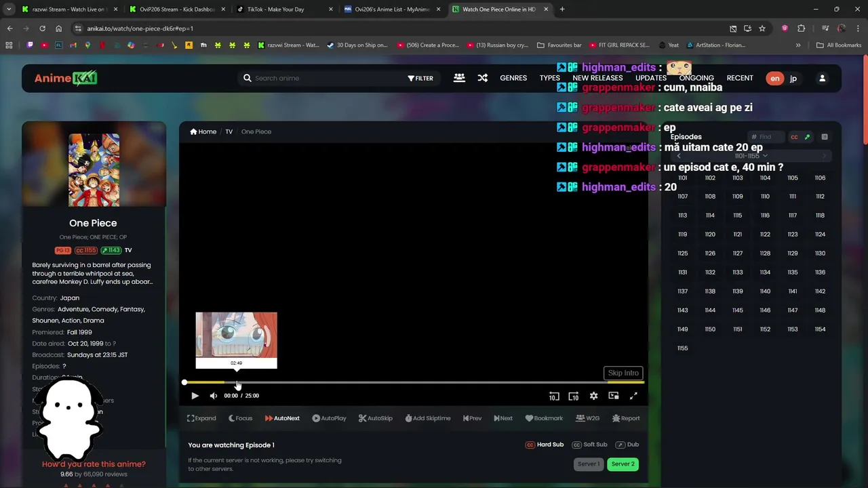868x488 pixels.
Task: Click the random shuffle icon in header
Action: coord(483,78)
